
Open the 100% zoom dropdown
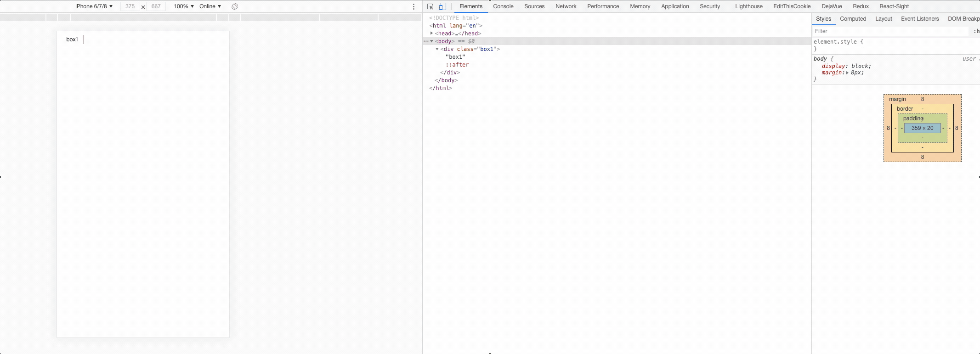point(183,6)
